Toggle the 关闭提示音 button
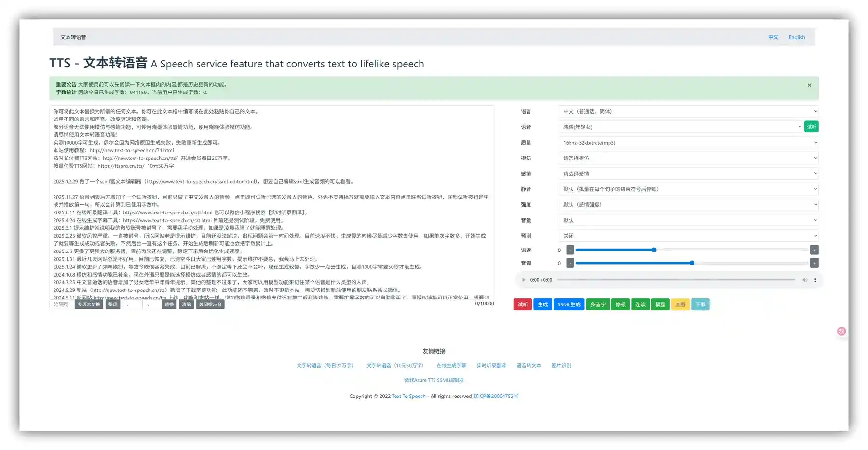The height and width of the screenshot is (450, 868). tap(210, 304)
